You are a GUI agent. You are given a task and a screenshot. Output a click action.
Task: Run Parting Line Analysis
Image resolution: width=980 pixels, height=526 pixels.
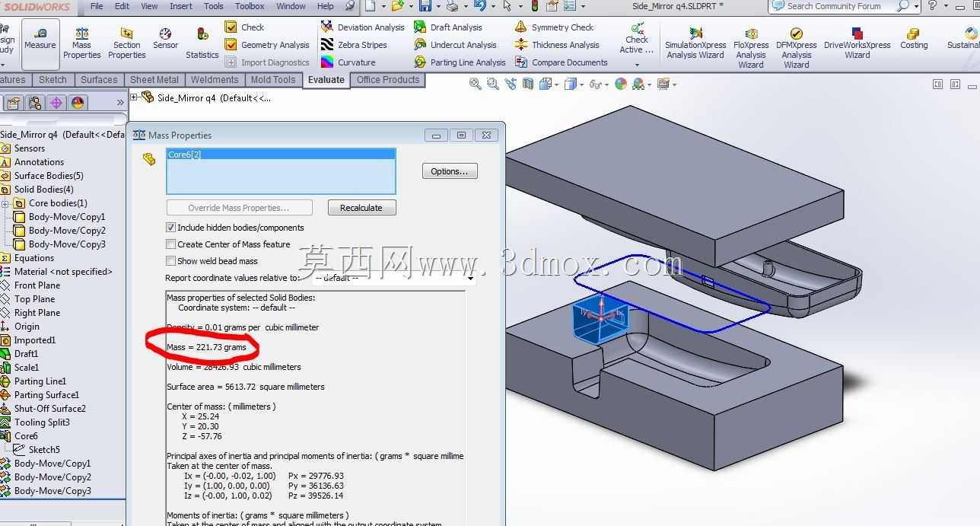[x=460, y=62]
